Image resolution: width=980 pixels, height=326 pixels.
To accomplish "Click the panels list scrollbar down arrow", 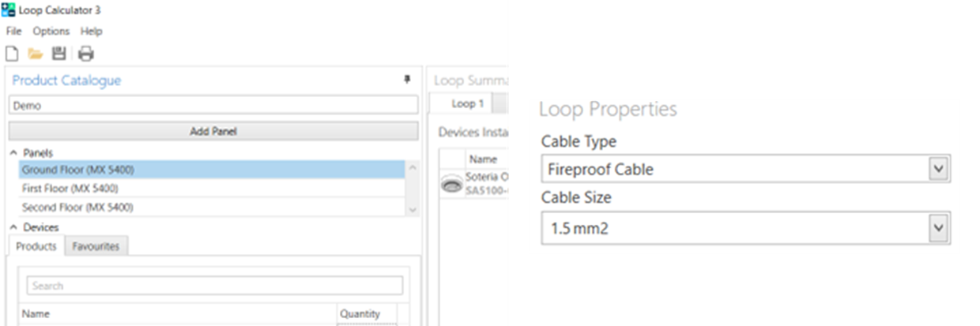I will (412, 209).
